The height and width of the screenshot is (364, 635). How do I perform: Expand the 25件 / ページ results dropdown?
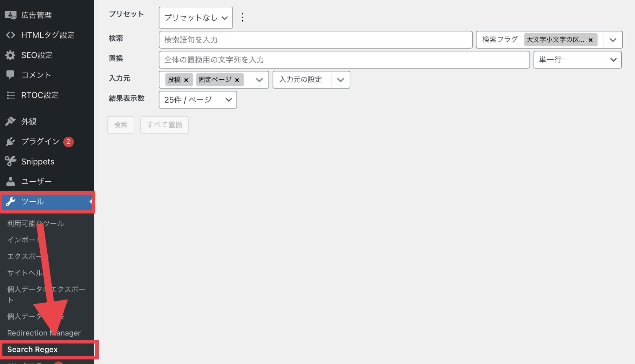(x=198, y=100)
